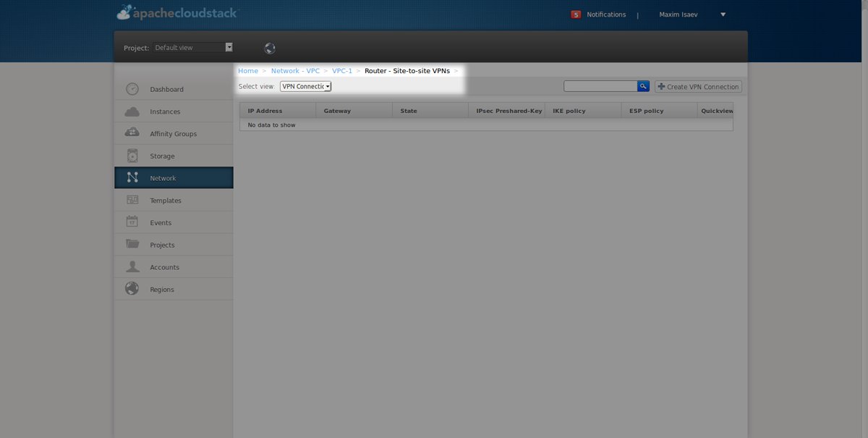The height and width of the screenshot is (438, 868).
Task: View Accounts using the person icon
Action: tap(132, 266)
